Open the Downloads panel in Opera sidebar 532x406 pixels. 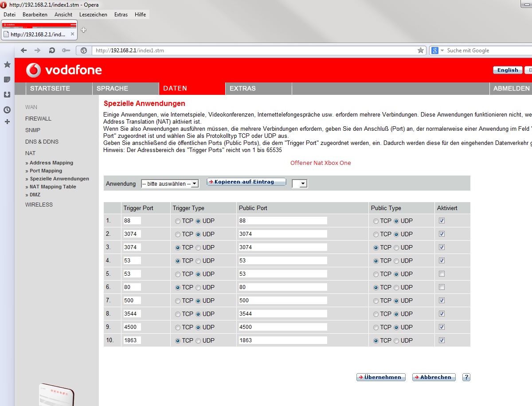point(7,94)
